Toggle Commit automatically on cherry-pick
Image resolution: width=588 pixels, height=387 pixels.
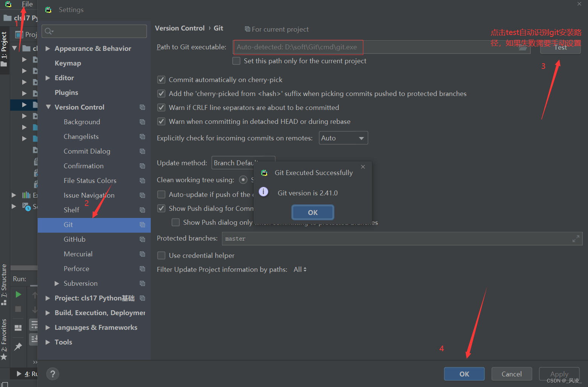(x=161, y=80)
